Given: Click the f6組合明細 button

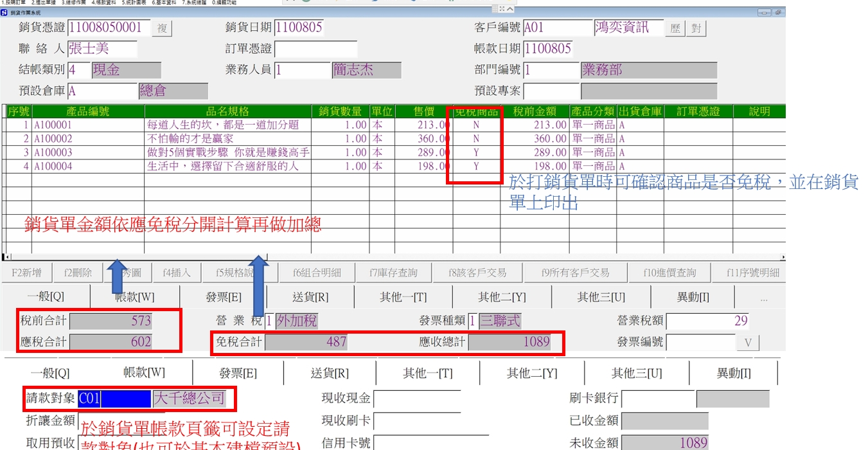Looking at the screenshot, I should pos(317,273).
